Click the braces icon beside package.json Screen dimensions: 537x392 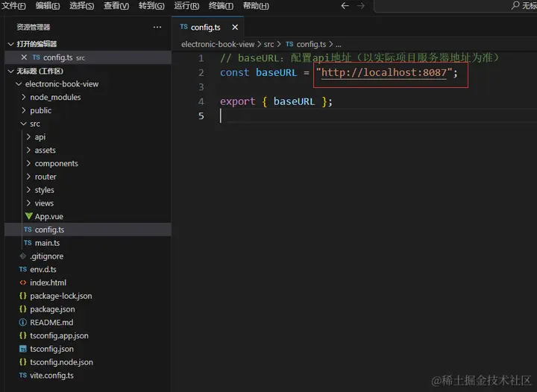23,309
